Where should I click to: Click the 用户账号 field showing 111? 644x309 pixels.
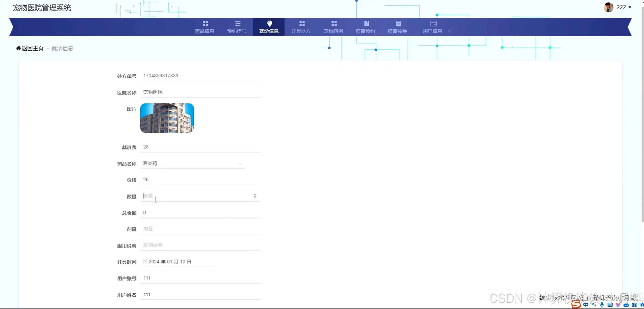pyautogui.click(x=200, y=278)
